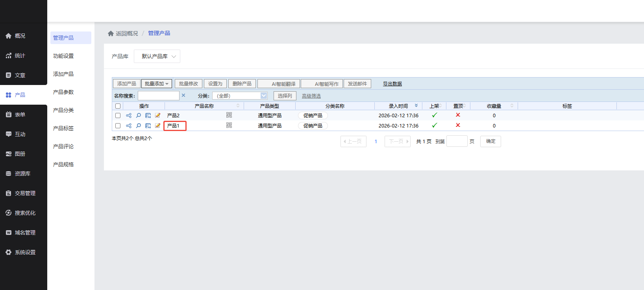Toggle the green 上架 checkmark for 产品2
This screenshot has height=290, width=644.
pos(435,115)
